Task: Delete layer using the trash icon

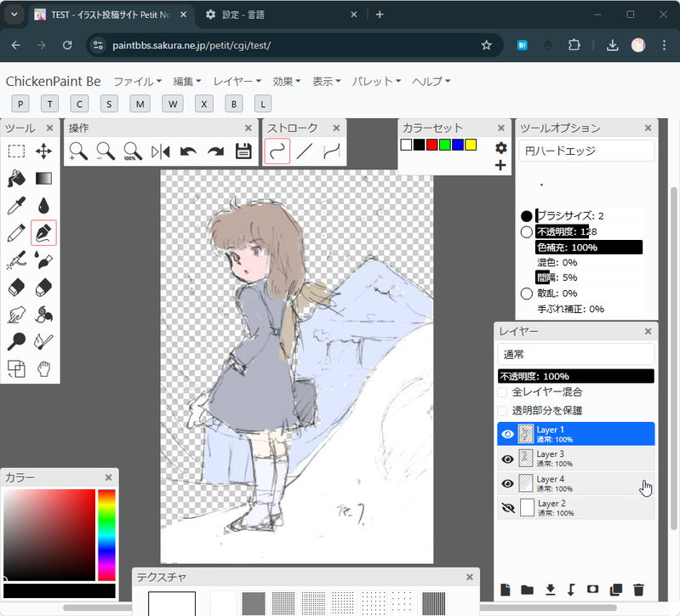Action: (x=639, y=590)
